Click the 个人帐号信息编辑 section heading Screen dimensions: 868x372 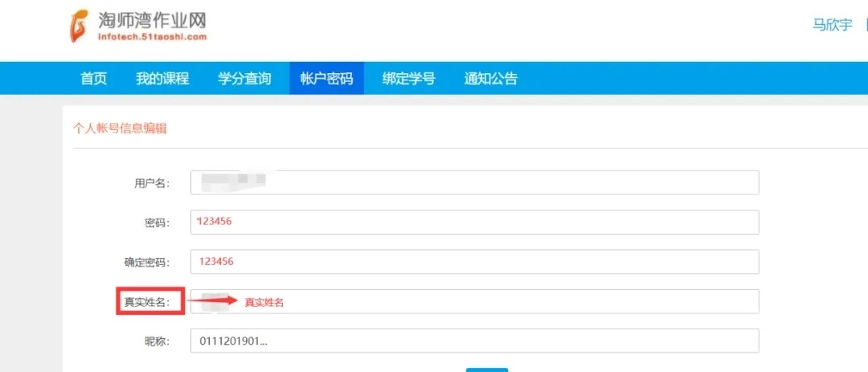[x=120, y=129]
